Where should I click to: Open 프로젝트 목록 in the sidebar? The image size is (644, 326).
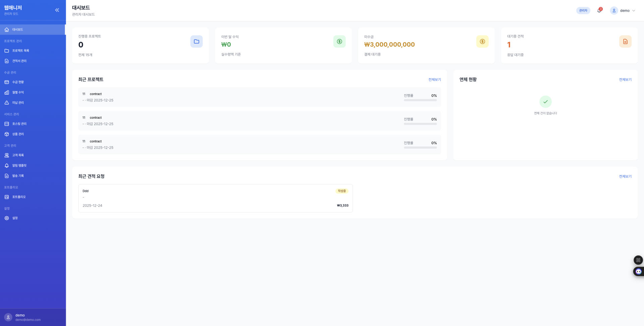[20, 51]
